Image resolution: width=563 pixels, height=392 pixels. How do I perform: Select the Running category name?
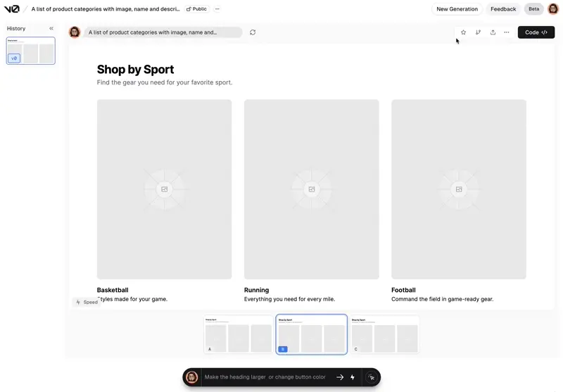click(256, 290)
